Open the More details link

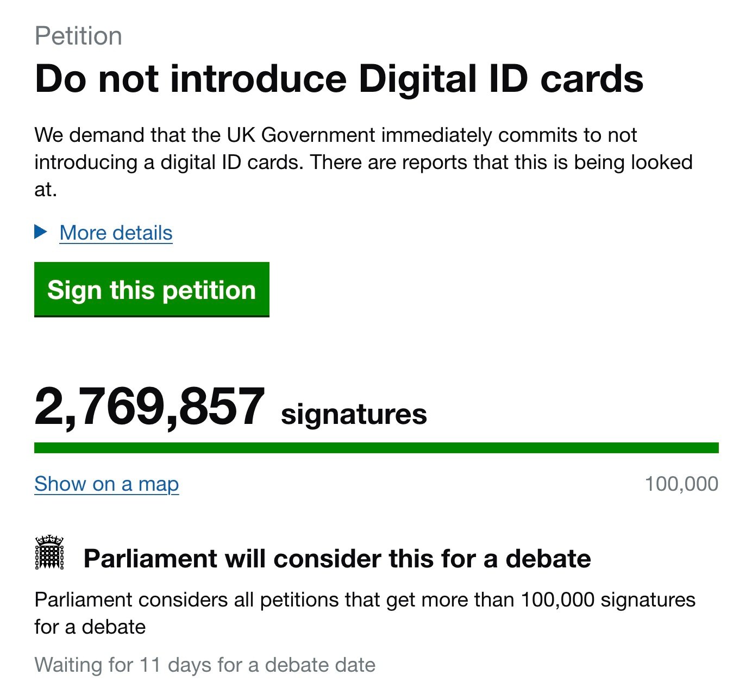(x=116, y=233)
